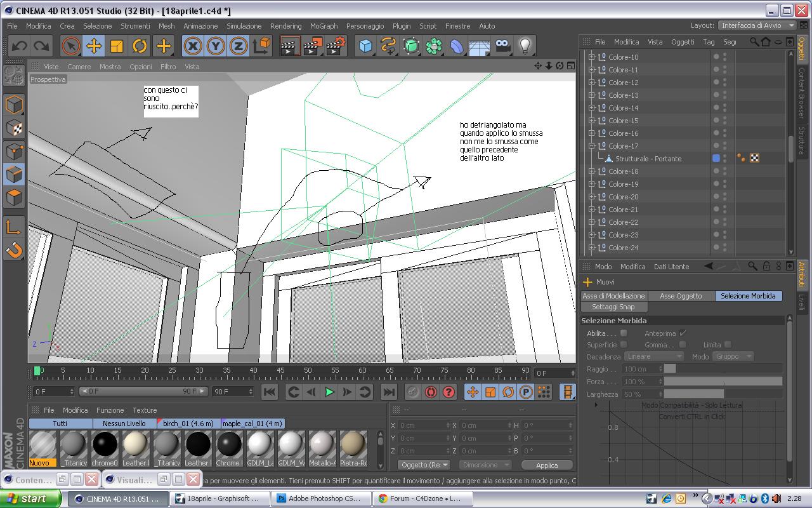
Task: Collapse the Colore-17 object
Action: [x=592, y=146]
